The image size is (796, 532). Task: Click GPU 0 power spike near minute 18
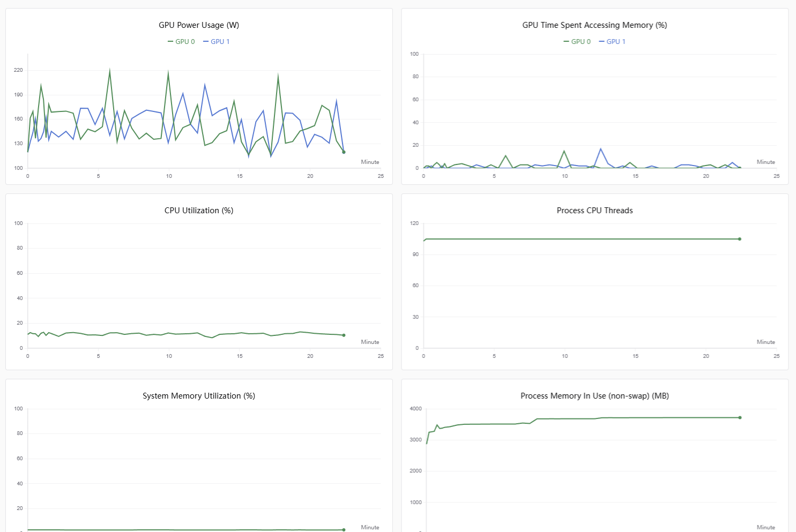278,76
